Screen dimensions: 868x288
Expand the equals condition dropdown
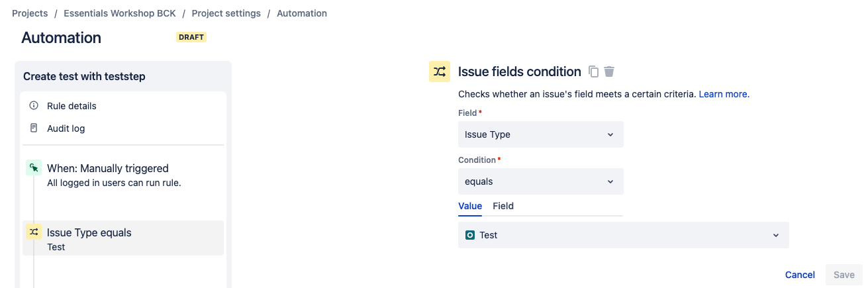click(x=541, y=181)
